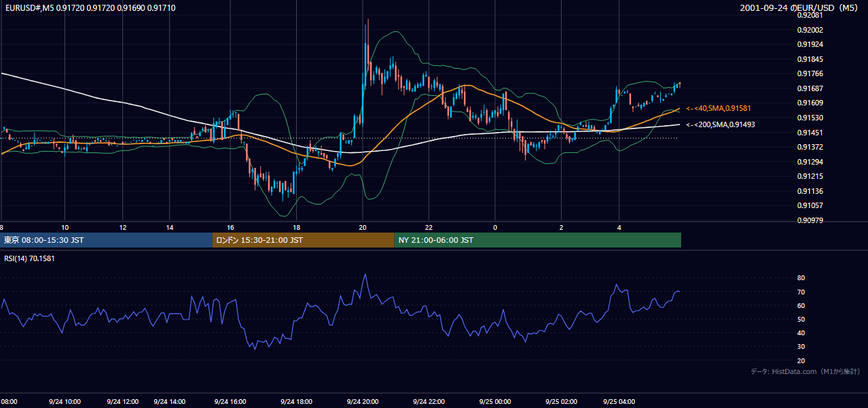Click the EURUSD#,M5 chart title text
868x408 pixels.
pyautogui.click(x=89, y=8)
